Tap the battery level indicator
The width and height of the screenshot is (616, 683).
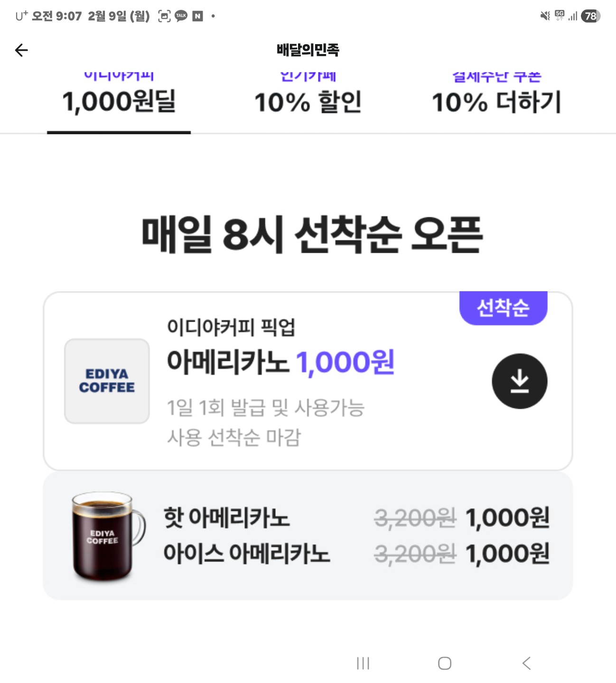590,16
